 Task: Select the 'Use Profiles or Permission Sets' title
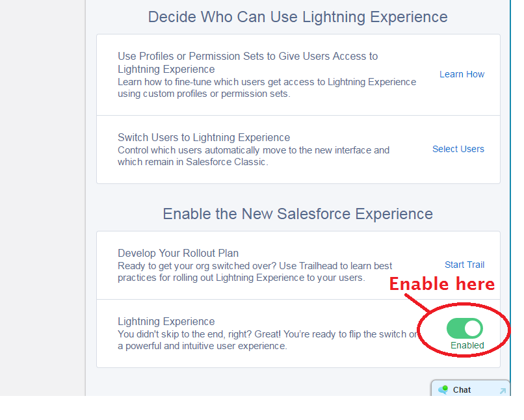pyautogui.click(x=248, y=62)
